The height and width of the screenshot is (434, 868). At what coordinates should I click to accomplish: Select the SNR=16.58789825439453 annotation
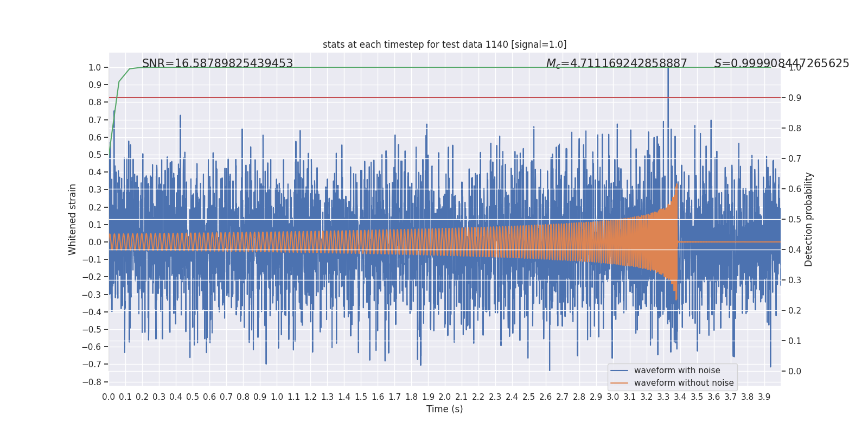pyautogui.click(x=218, y=63)
